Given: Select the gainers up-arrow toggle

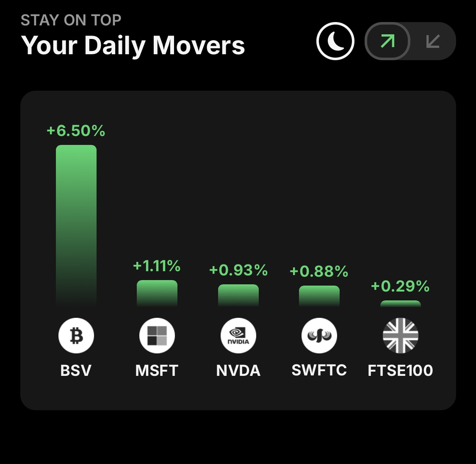Looking at the screenshot, I should pos(387,41).
